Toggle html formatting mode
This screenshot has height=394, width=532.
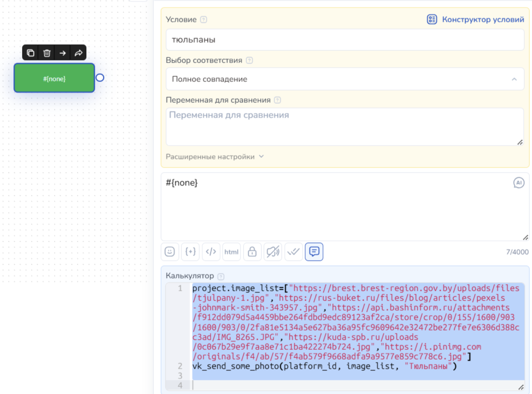pos(231,252)
